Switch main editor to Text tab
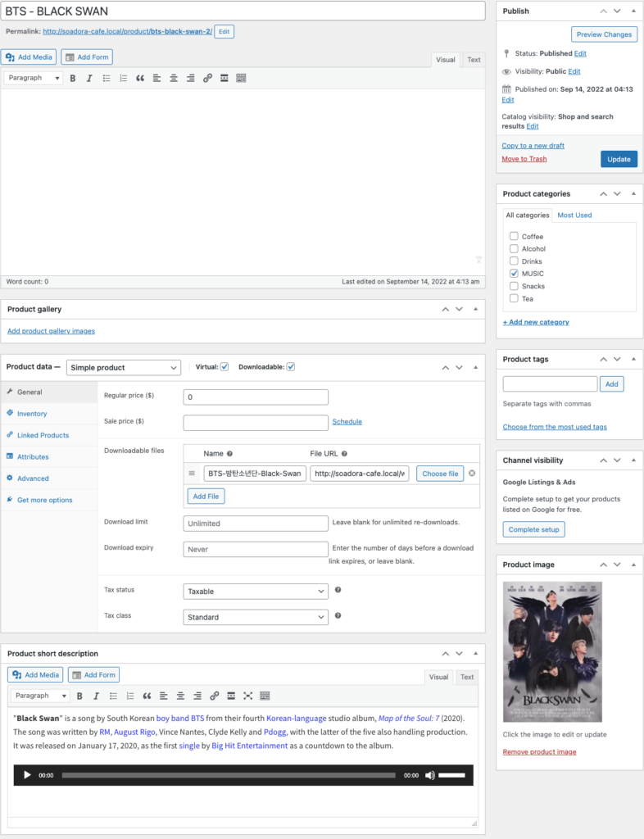Screen dimensions: 644x839 tap(474, 60)
